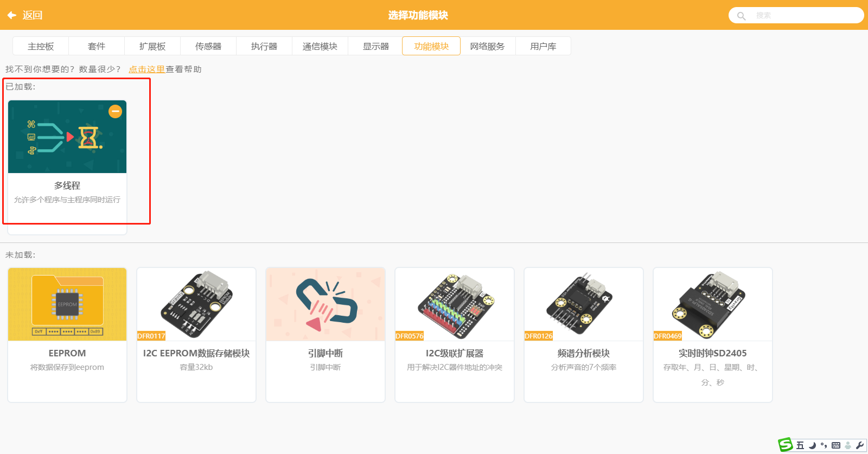Switch to the 执行器 tab
The height and width of the screenshot is (454, 868).
[264, 46]
